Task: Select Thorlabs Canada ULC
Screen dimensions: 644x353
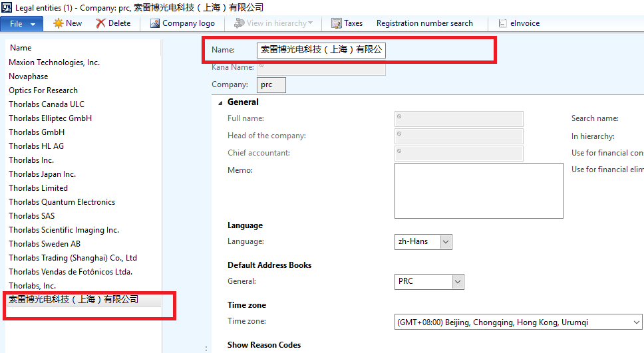Action: pos(47,104)
